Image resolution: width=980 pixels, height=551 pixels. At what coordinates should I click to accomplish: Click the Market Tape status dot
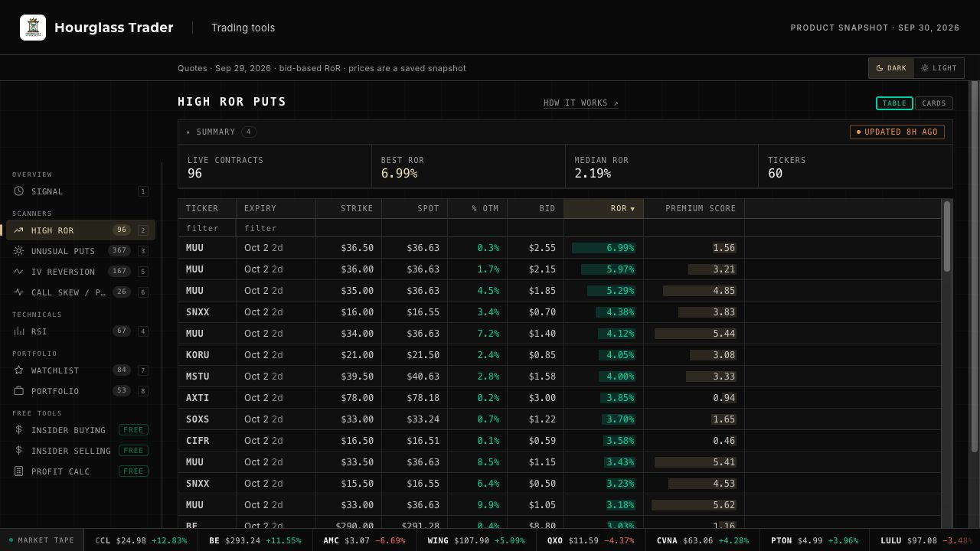(11, 540)
